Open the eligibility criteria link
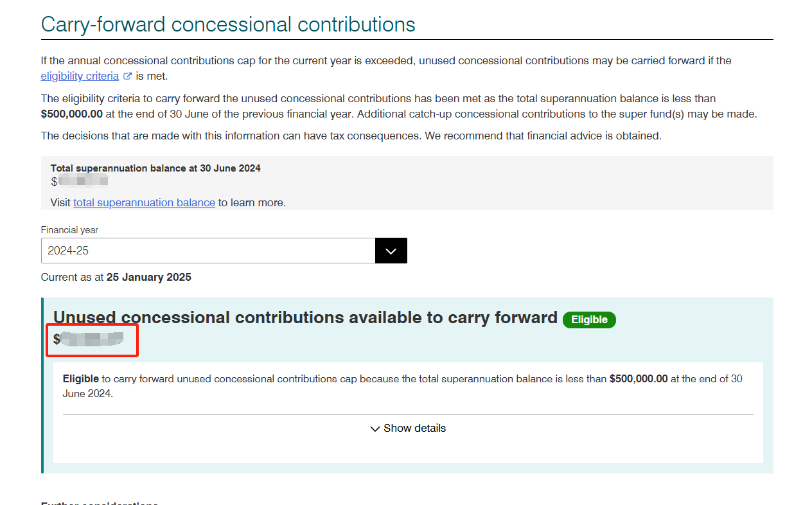This screenshot has height=505, width=812. click(x=80, y=76)
